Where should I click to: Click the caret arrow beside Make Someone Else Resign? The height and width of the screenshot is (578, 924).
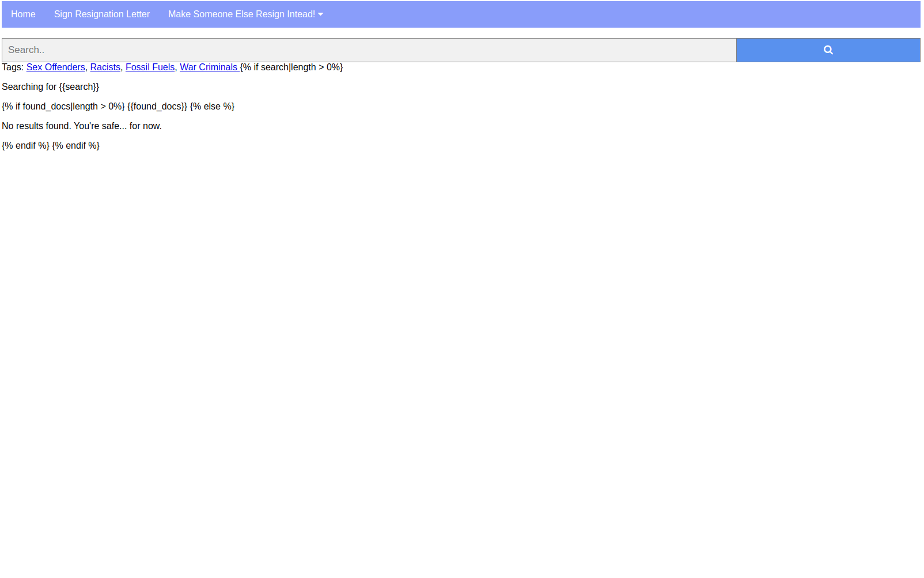point(321,14)
